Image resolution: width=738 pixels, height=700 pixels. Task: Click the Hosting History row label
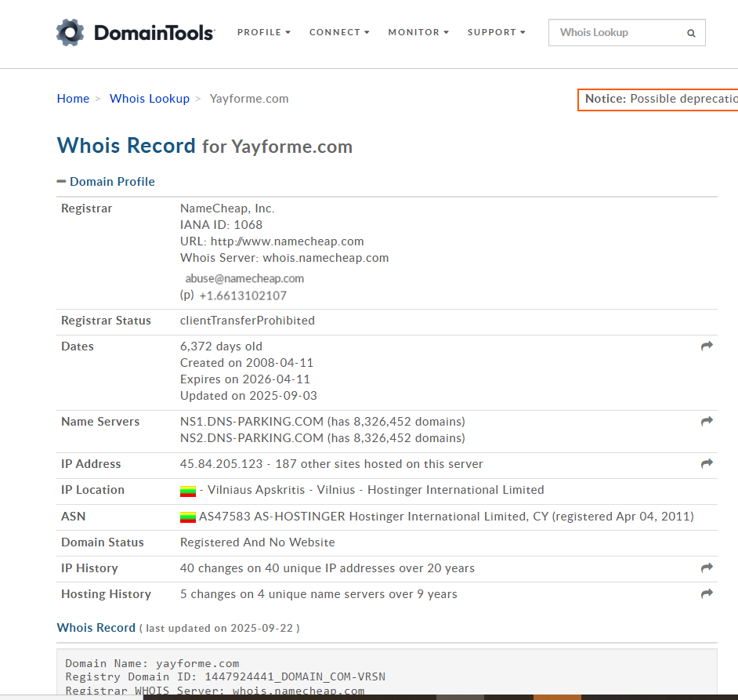106,594
